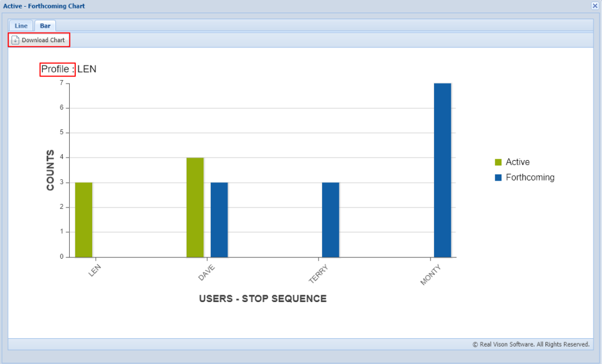
Task: Toggle the Forthcoming series legend label
Action: (530, 177)
